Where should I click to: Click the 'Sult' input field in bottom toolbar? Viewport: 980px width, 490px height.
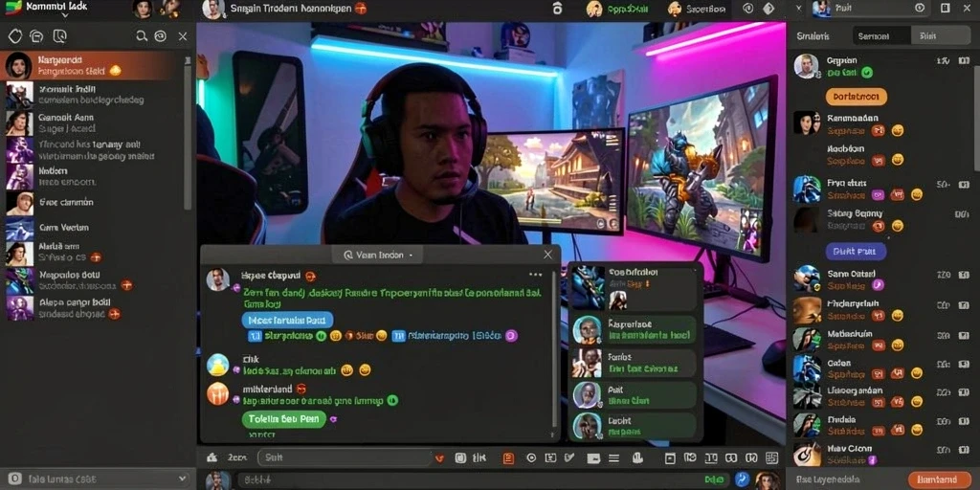click(x=345, y=457)
